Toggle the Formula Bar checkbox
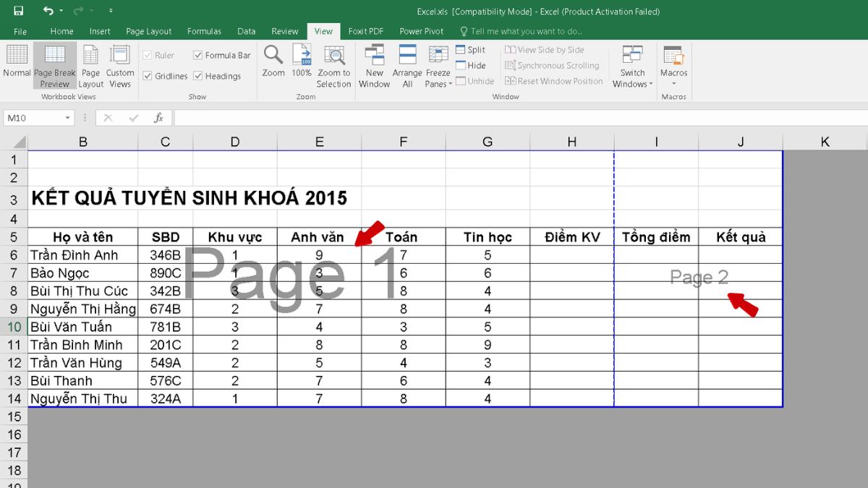This screenshot has width=868, height=488. click(222, 55)
